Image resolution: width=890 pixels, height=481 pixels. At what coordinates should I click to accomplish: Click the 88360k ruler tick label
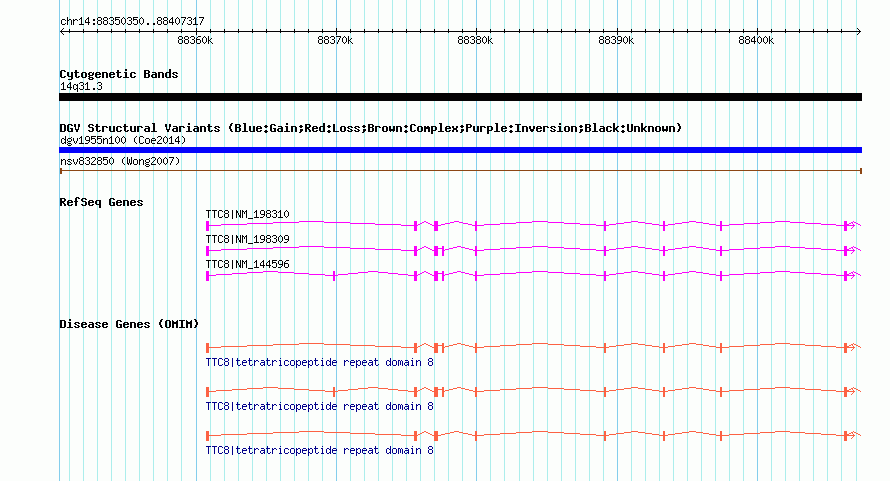195,40
